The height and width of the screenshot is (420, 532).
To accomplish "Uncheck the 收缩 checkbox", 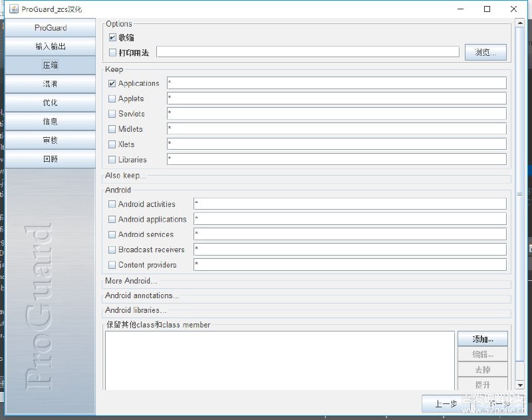I will (x=112, y=37).
